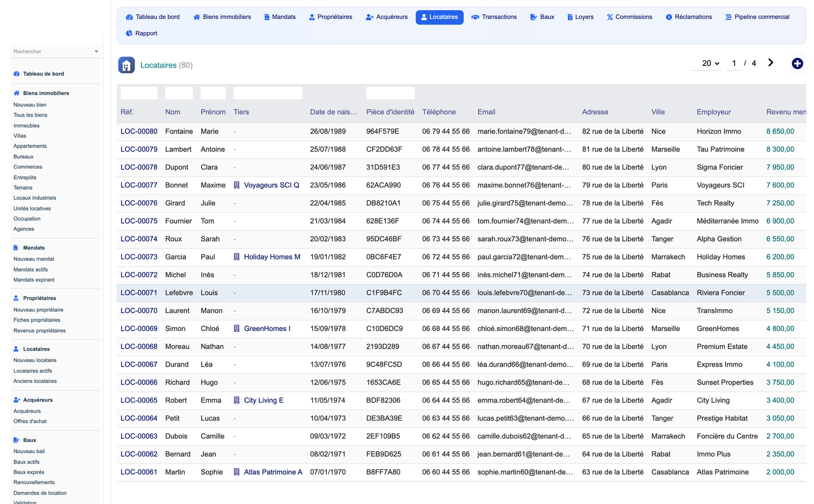Open Revenus propriétaires in the sidebar
814x504 pixels.
(x=39, y=331)
